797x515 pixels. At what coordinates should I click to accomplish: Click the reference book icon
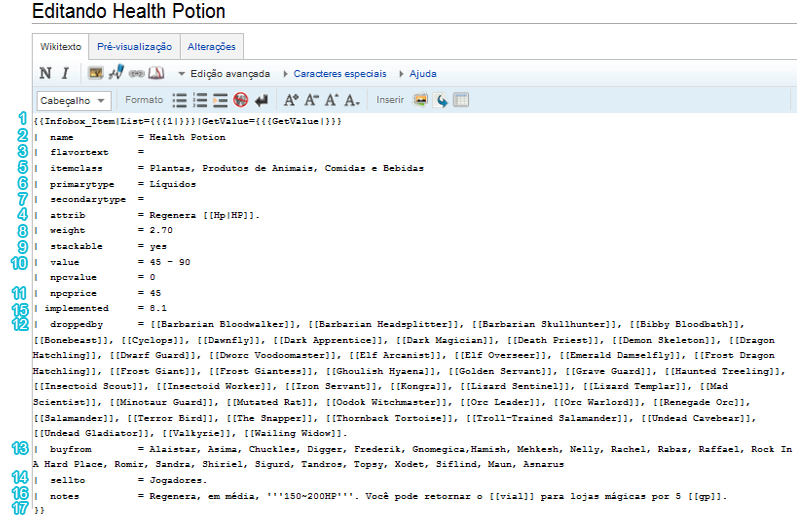[x=156, y=73]
